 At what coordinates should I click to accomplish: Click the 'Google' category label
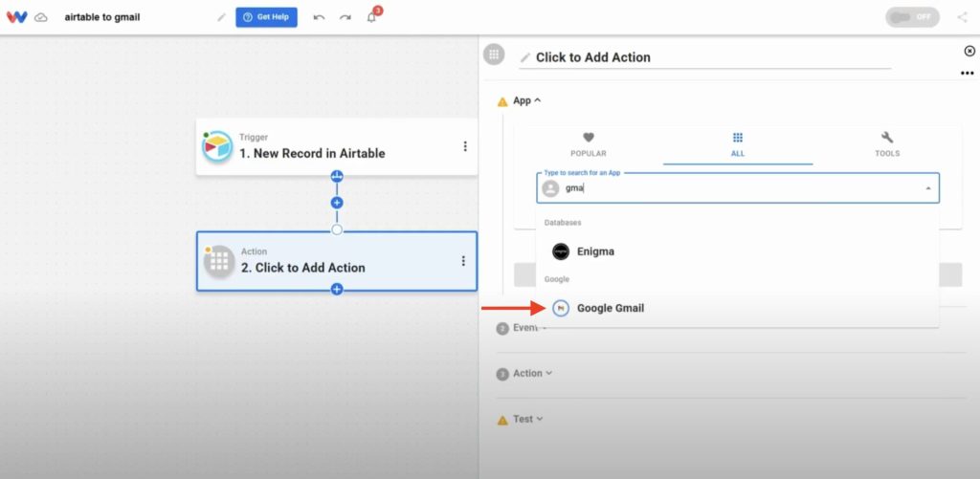(x=556, y=279)
